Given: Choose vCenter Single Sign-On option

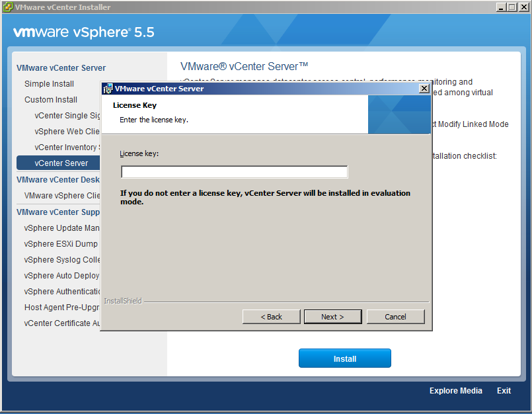Looking at the screenshot, I should pos(67,116).
